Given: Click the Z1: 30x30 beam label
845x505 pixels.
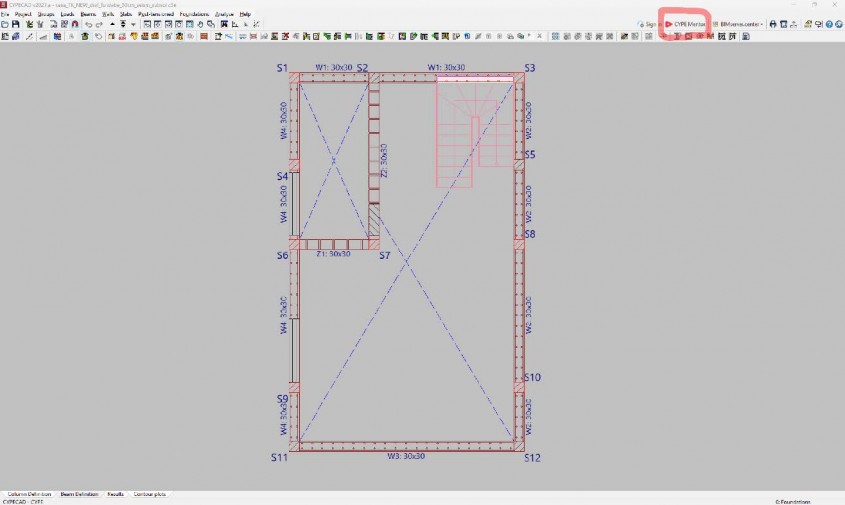Looking at the screenshot, I should coord(333,254).
